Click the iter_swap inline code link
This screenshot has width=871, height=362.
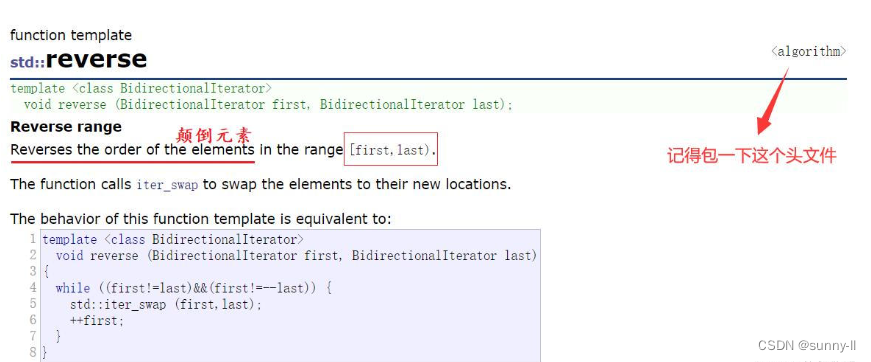(167, 185)
